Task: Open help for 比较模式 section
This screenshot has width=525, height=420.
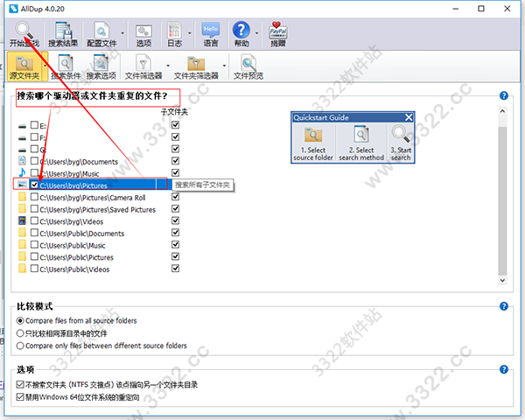Action: (504, 306)
